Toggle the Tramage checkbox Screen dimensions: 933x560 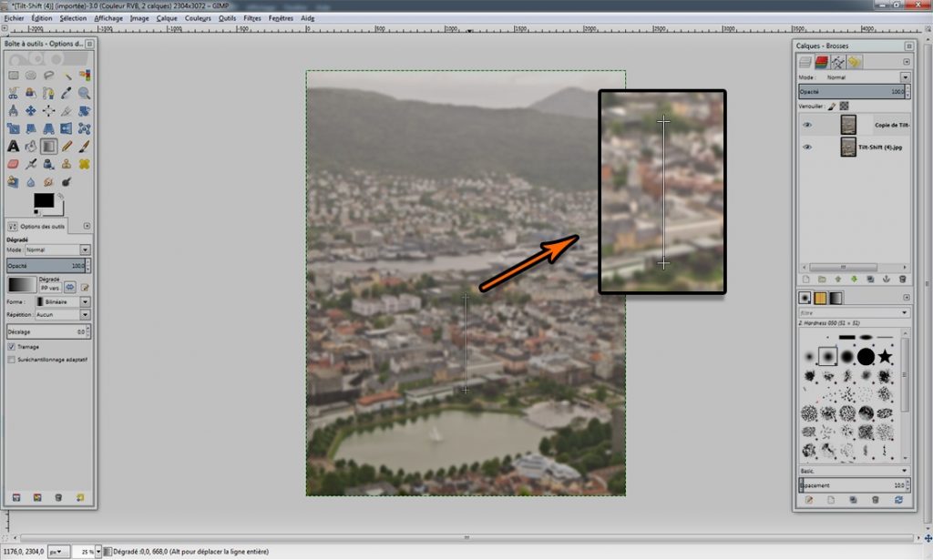click(x=11, y=347)
